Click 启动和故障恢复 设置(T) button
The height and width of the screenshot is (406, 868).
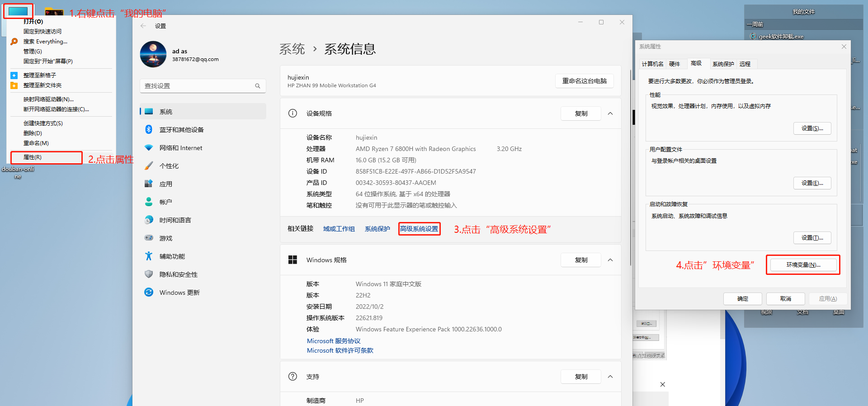(x=812, y=238)
